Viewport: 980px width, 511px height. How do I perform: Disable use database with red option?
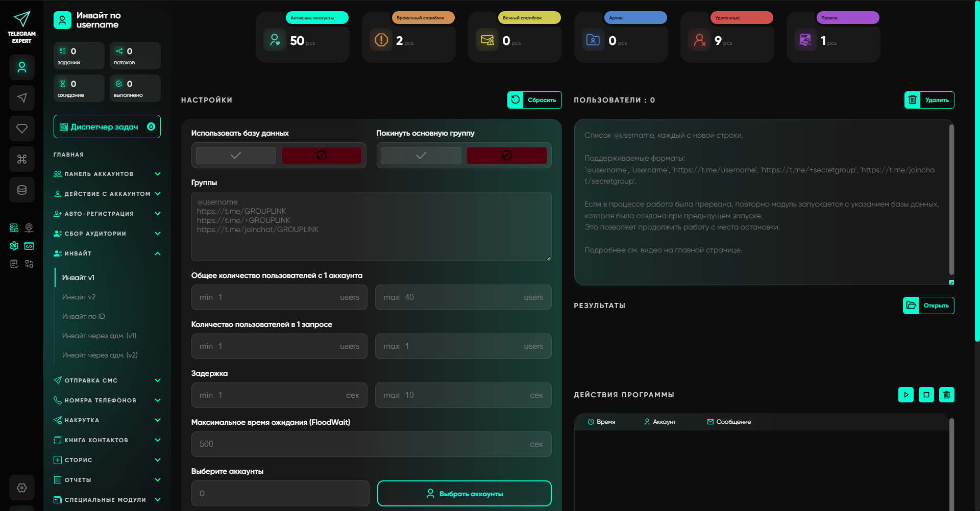point(322,156)
